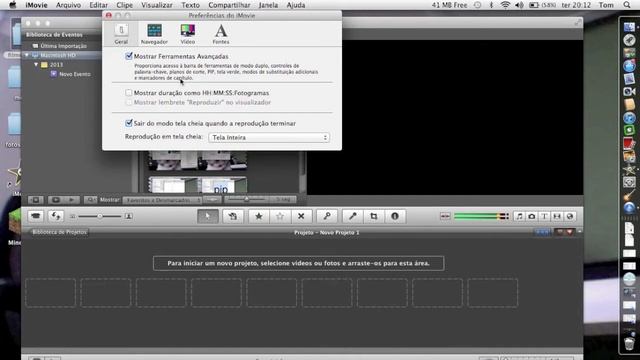
Task: Adjust the event clip duration slider
Action: (246, 200)
